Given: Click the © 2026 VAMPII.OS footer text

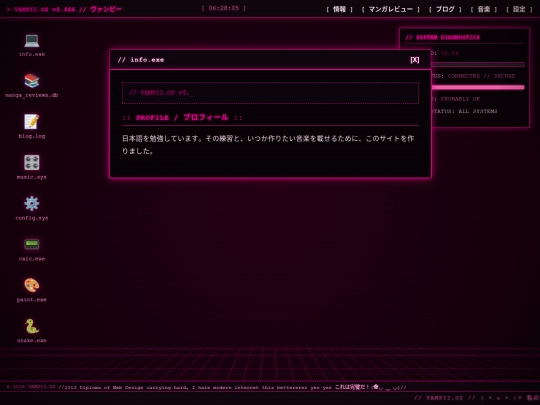Looking at the screenshot, I should 31,387.
